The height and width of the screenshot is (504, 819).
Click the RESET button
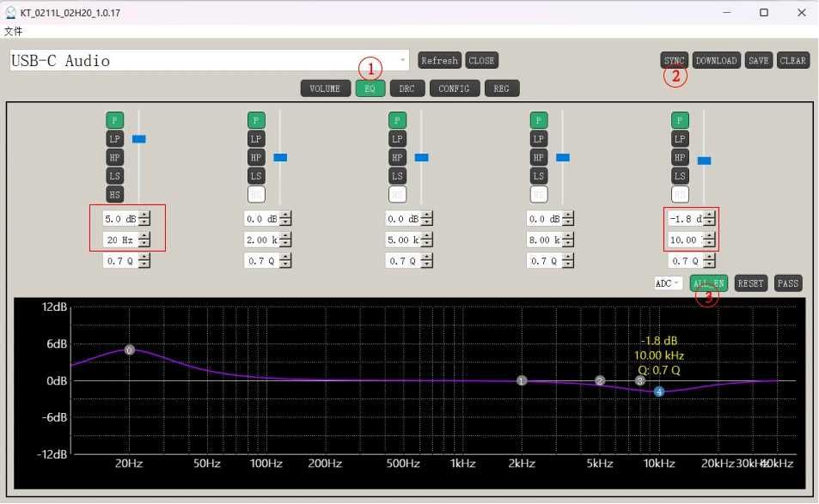(750, 283)
